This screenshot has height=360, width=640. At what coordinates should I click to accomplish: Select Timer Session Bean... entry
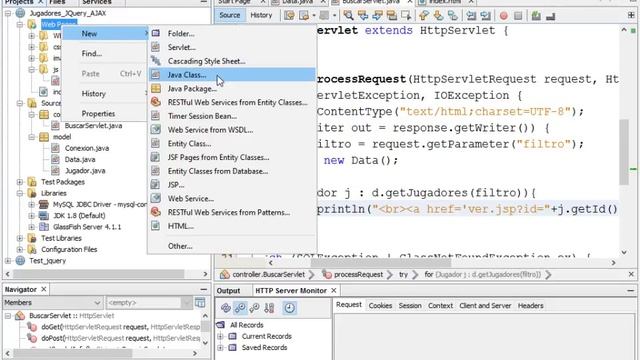point(232,116)
